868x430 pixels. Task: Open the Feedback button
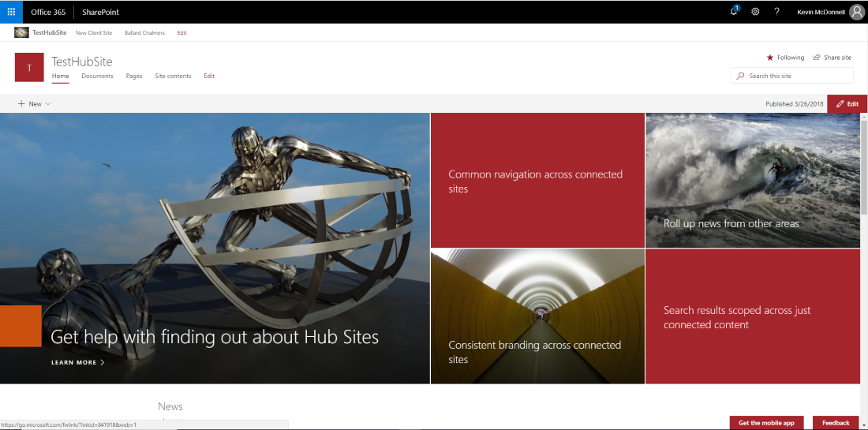836,423
